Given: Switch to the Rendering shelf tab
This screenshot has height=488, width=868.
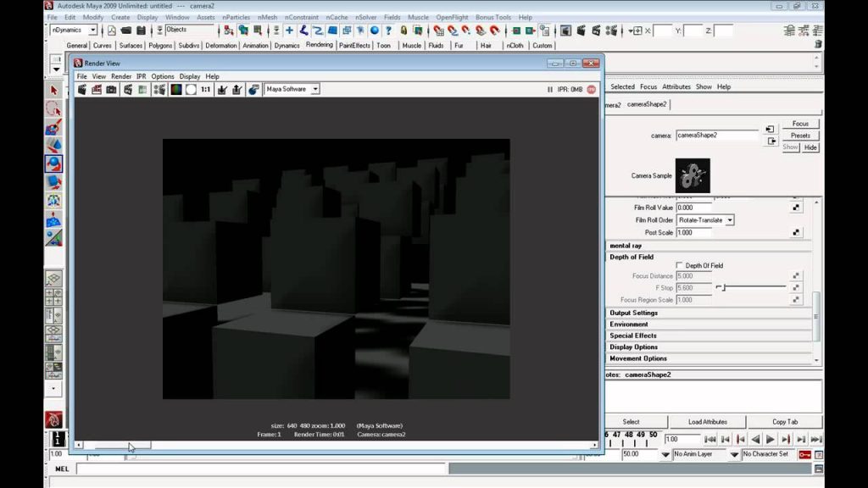Looking at the screenshot, I should pyautogui.click(x=320, y=45).
